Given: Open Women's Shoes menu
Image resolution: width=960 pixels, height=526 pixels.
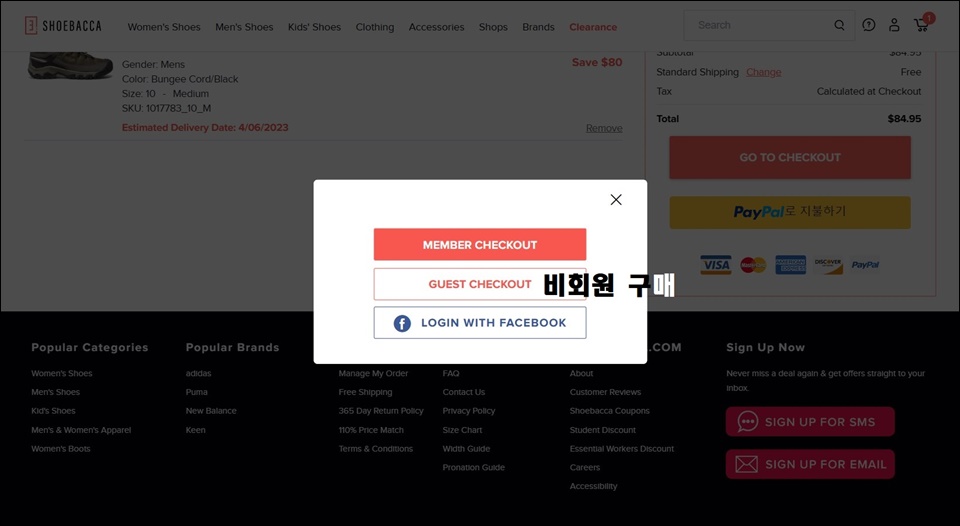Looking at the screenshot, I should point(164,27).
